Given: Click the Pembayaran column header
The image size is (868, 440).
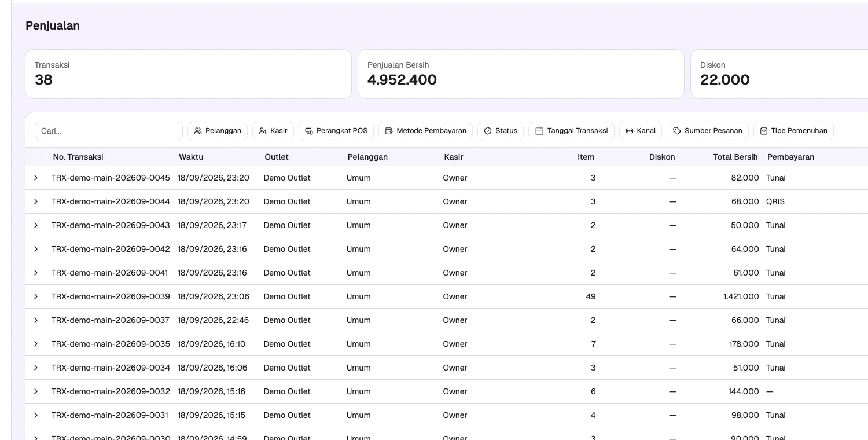Looking at the screenshot, I should point(790,157).
